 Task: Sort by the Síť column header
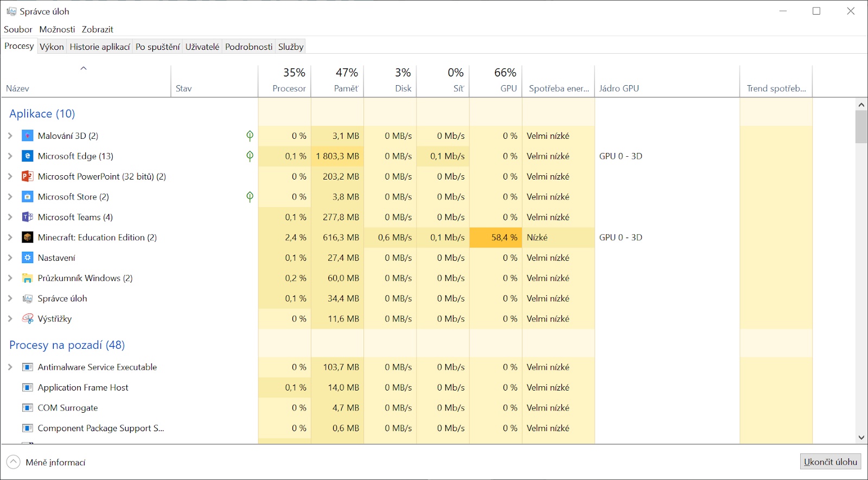(443, 81)
